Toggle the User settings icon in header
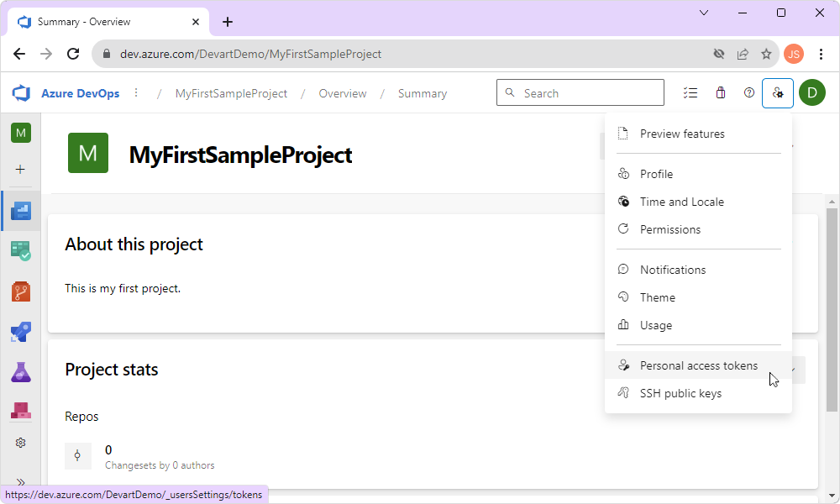Screen dimensions: 840x504 coord(777,93)
